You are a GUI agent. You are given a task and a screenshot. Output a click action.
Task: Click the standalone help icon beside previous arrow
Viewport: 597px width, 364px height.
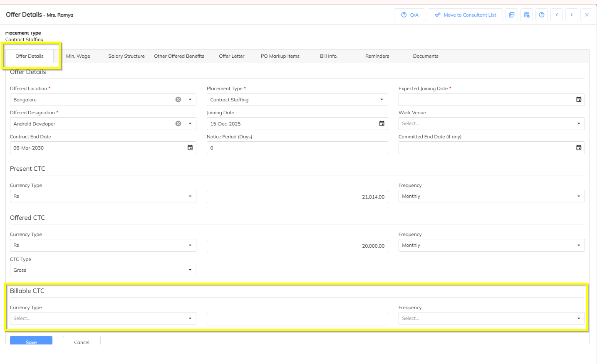pyautogui.click(x=542, y=15)
